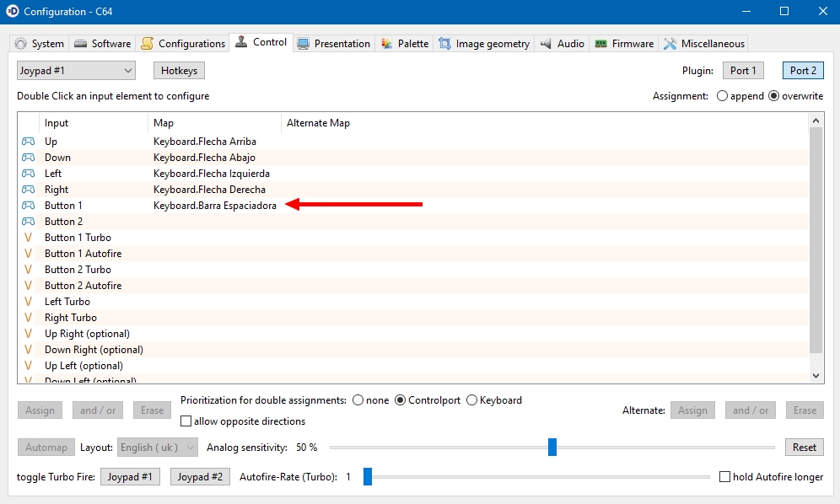
Task: Adjust the Autofire-Rate slider handle
Action: coord(368,477)
